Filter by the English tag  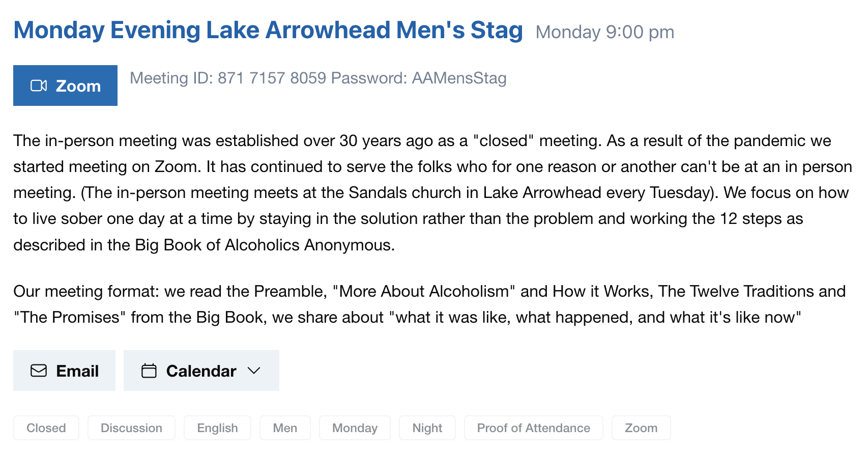tap(217, 428)
